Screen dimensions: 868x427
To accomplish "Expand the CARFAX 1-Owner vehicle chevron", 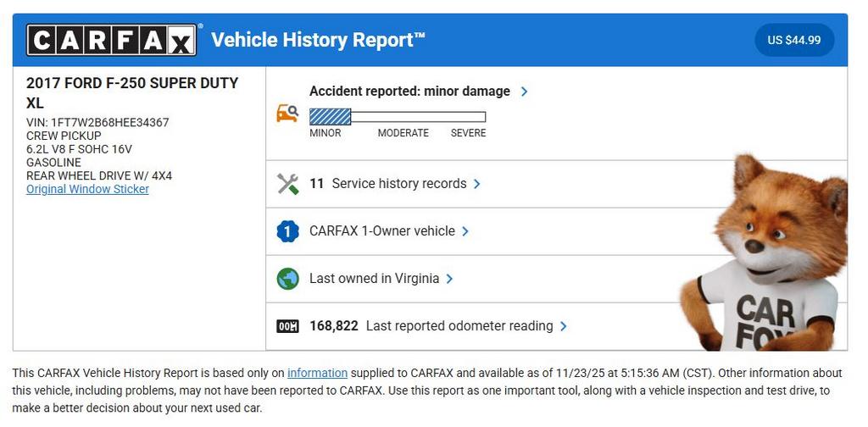I will pos(465,231).
